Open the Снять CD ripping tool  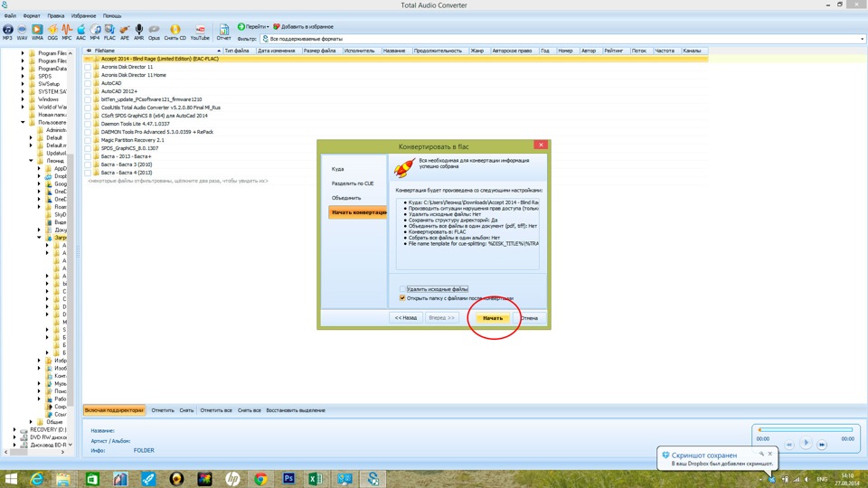click(x=175, y=33)
